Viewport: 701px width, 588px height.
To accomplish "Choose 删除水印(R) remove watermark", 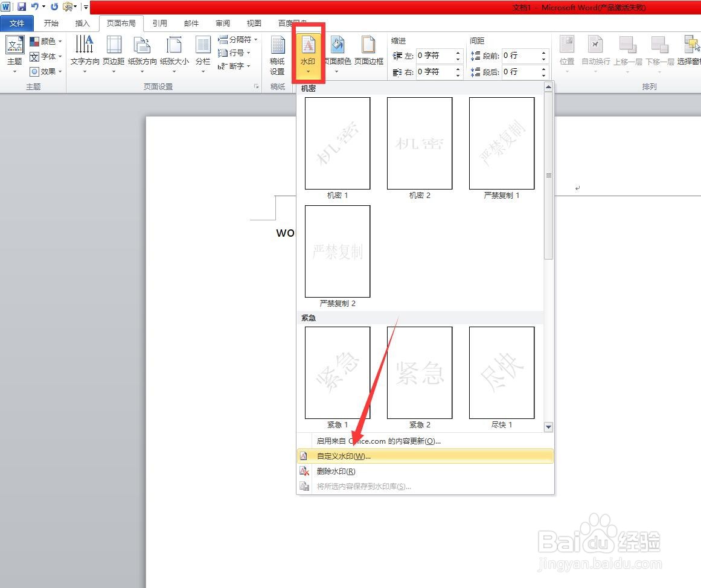I will (x=425, y=471).
